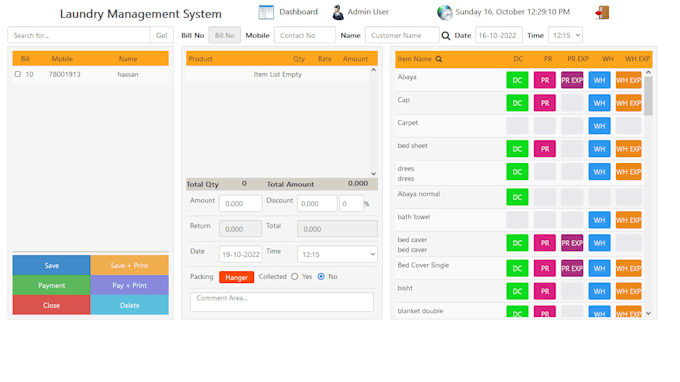Click the Admin User avatar icon

point(338,12)
